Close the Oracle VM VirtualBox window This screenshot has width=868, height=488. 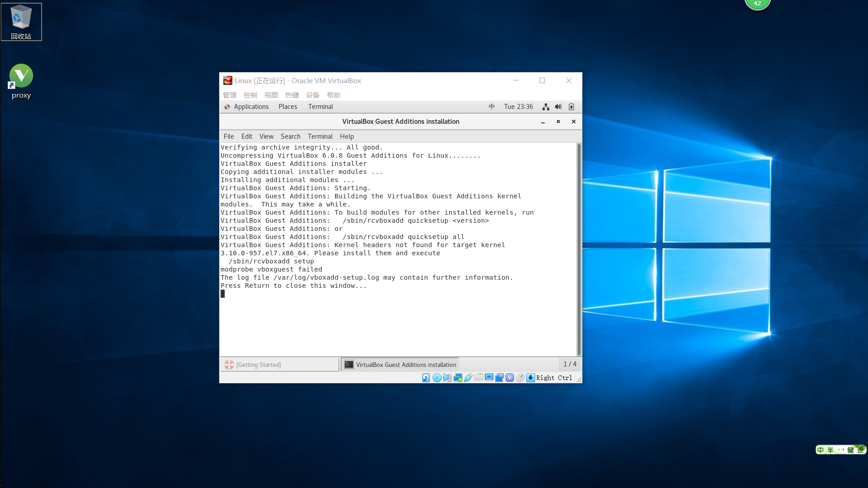click(x=569, y=80)
